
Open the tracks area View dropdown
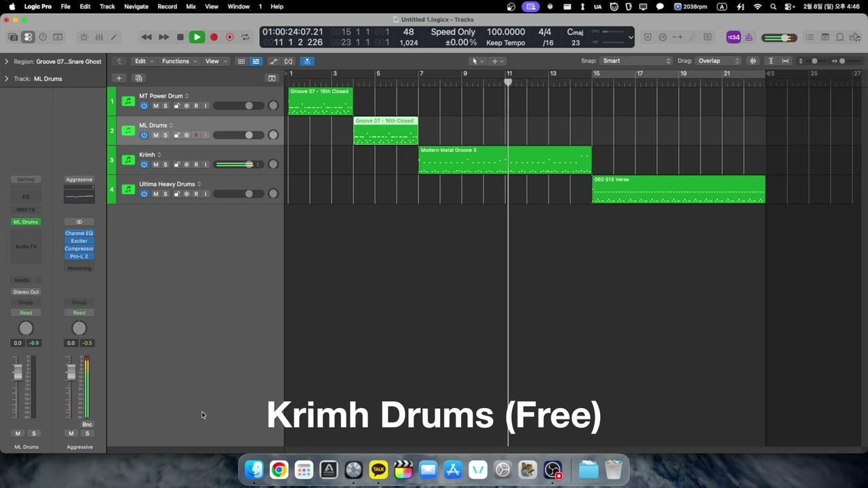pos(216,61)
